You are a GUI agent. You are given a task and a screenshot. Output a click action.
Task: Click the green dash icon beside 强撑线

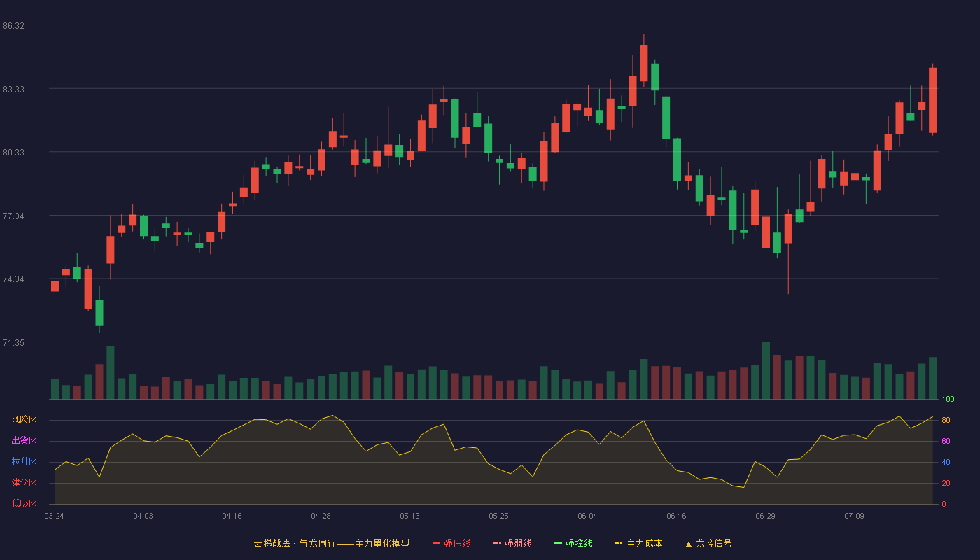(x=559, y=543)
